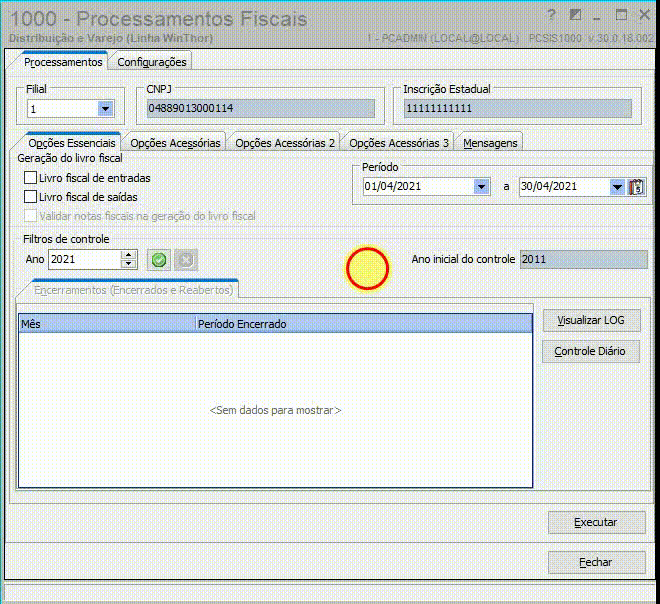Image resolution: width=660 pixels, height=604 pixels.
Task: Select the Opções Essenciais tab
Action: 72,143
